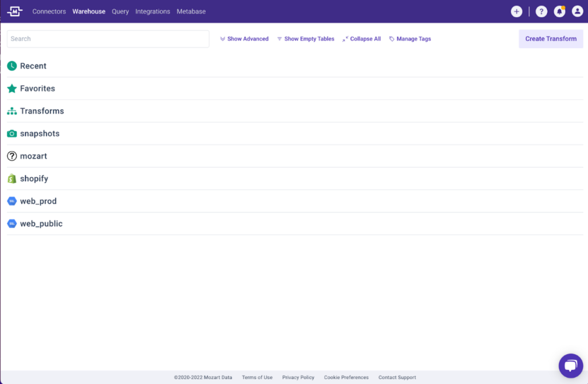
Task: Open the notifications bell
Action: [559, 11]
